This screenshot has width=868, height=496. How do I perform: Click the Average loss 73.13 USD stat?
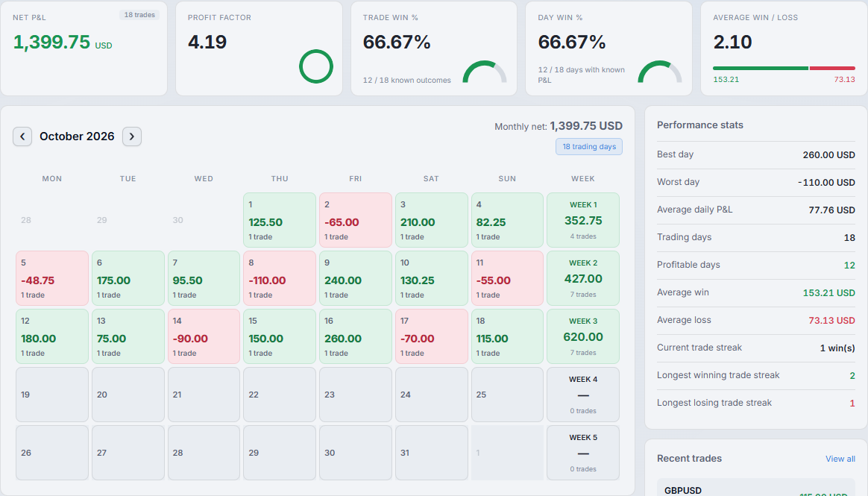(x=756, y=321)
